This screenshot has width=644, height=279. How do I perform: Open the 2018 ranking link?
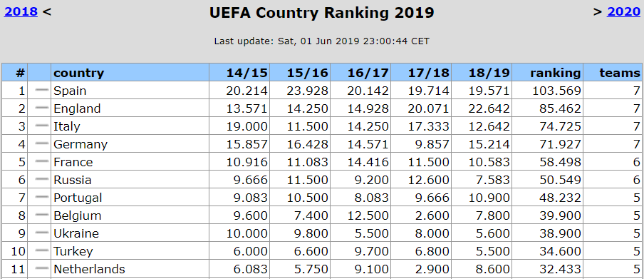pyautogui.click(x=21, y=11)
